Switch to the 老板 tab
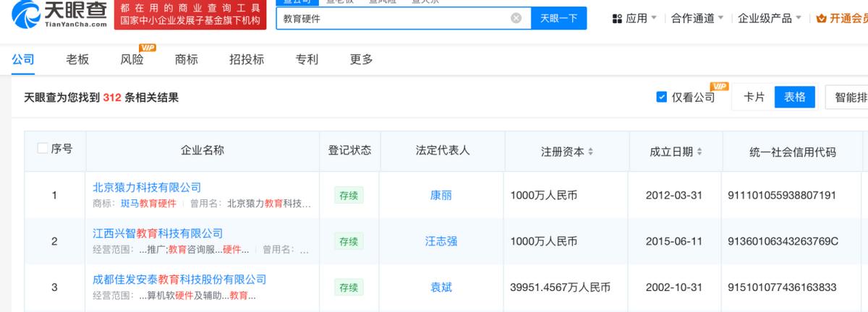 tap(77, 60)
